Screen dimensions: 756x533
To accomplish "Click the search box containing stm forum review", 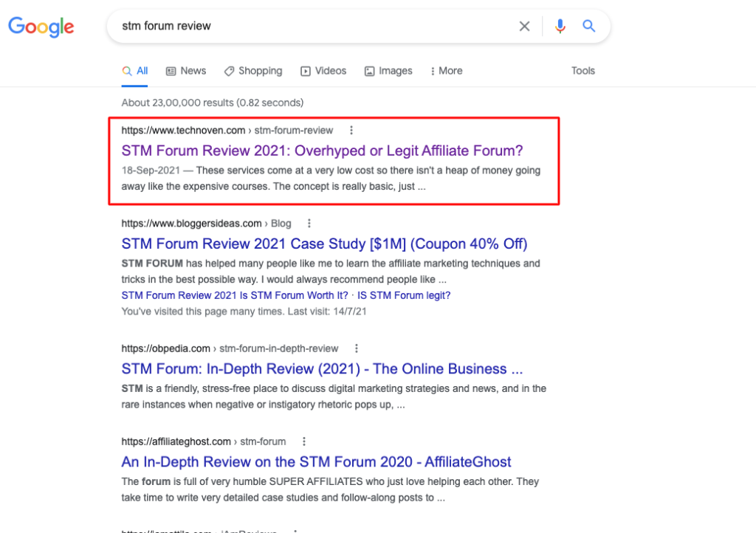I will [x=310, y=27].
